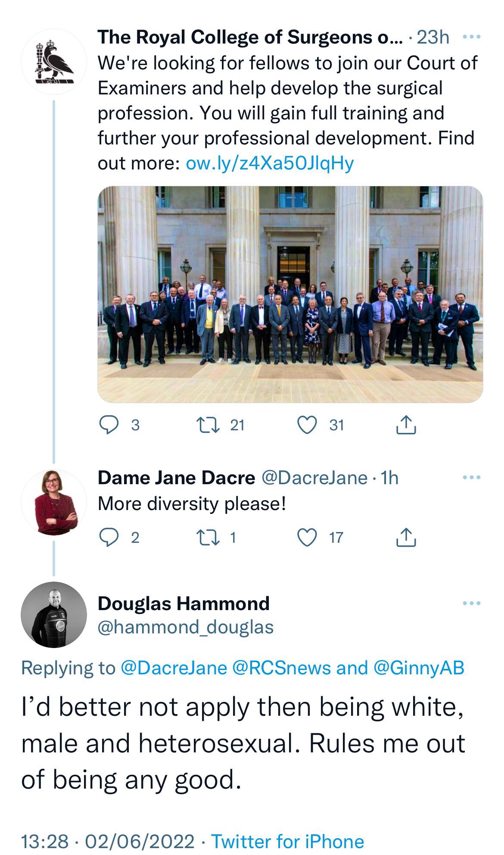Image resolution: width=504 pixels, height=855 pixels.
Task: Reply to Dame Jane Dacre's tweet
Action: tap(109, 538)
